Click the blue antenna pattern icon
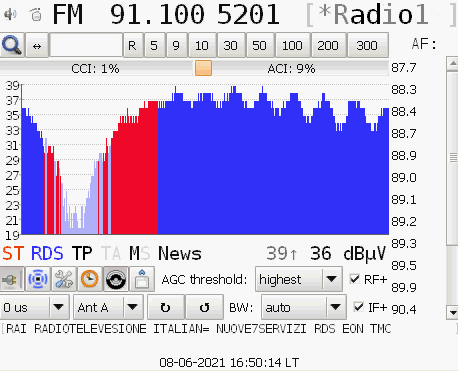This screenshot has height=371, width=458. [x=38, y=279]
